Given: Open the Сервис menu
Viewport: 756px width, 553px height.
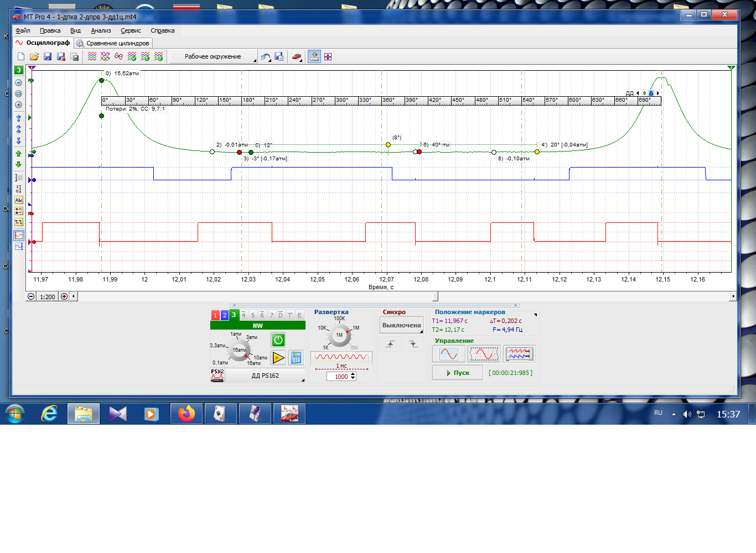Looking at the screenshot, I should (131, 30).
